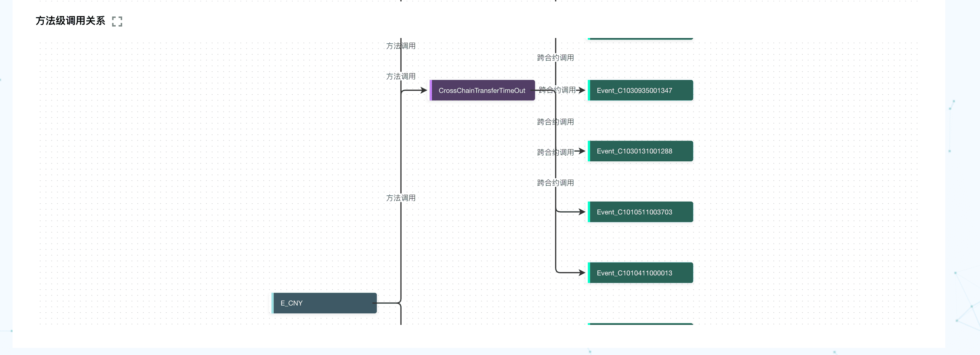Click arrowhead pointing into Event_C1010411000013
This screenshot has width=980, height=355.
click(581, 273)
